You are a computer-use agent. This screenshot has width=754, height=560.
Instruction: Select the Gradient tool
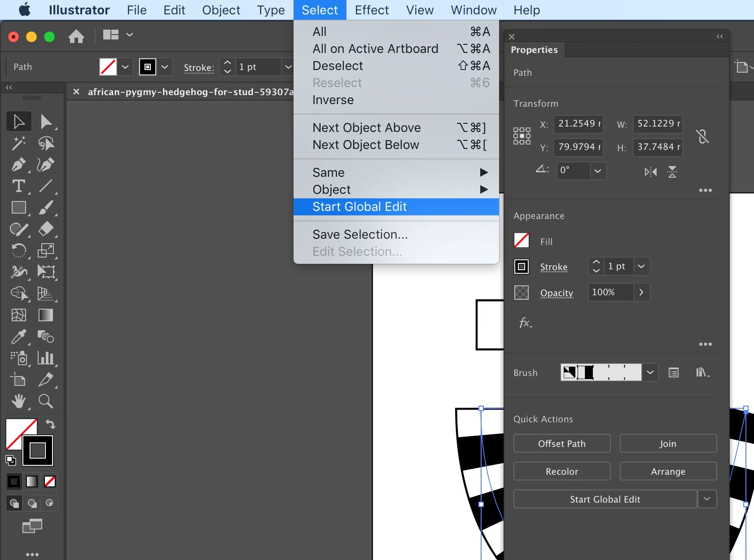click(46, 315)
